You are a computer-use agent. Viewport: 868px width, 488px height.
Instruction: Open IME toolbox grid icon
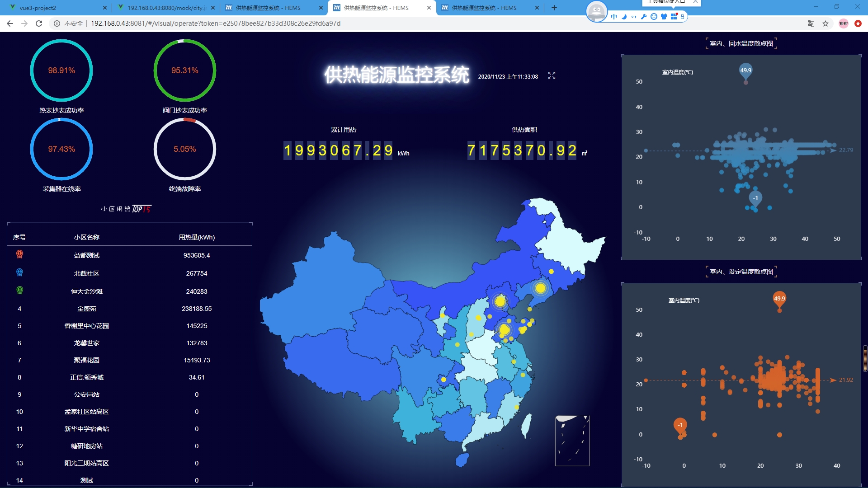(x=674, y=17)
